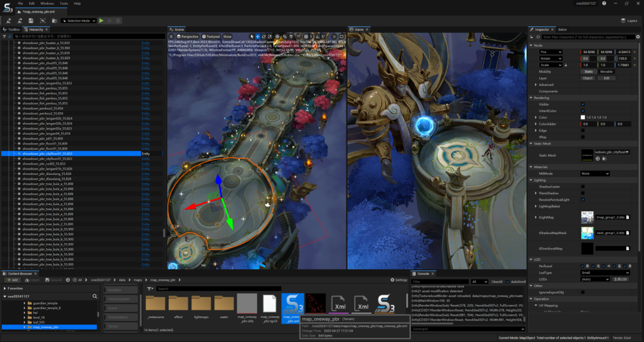Click the help question mark icon
644x342 pixels.
[604, 4]
